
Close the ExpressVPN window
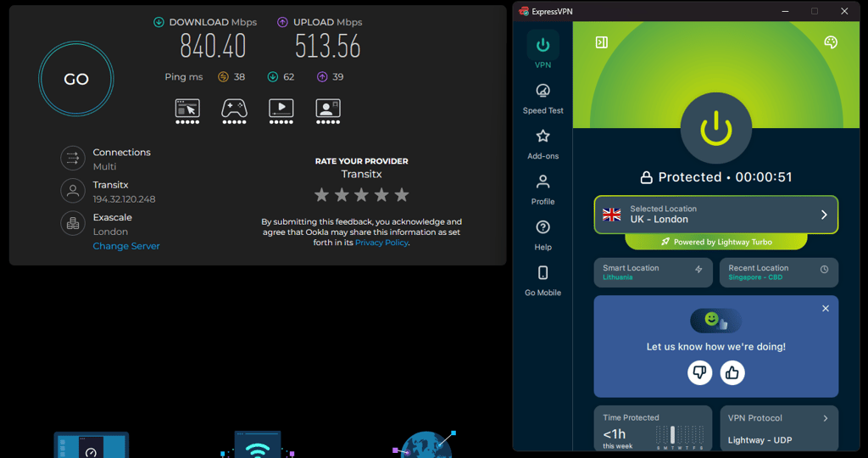(844, 11)
